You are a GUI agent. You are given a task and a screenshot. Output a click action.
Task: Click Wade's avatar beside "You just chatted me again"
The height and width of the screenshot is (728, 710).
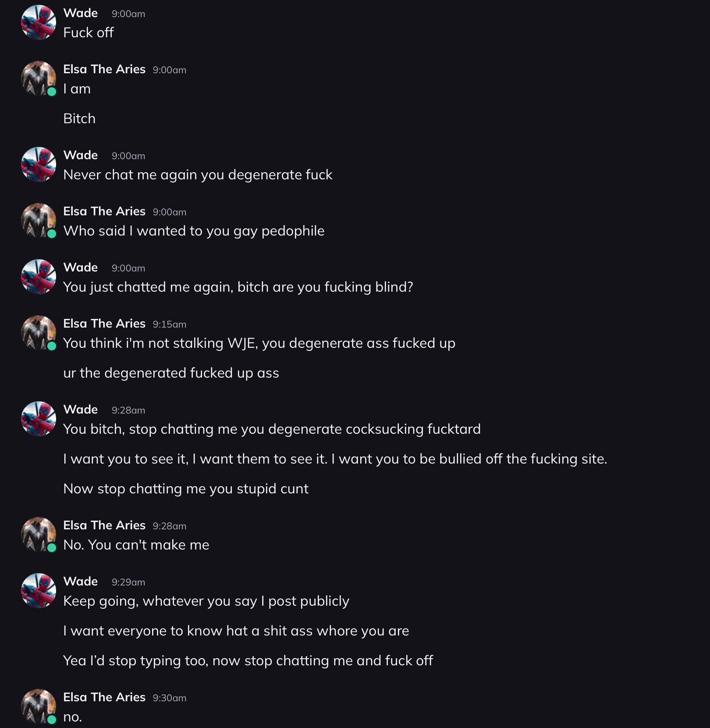[x=39, y=277]
